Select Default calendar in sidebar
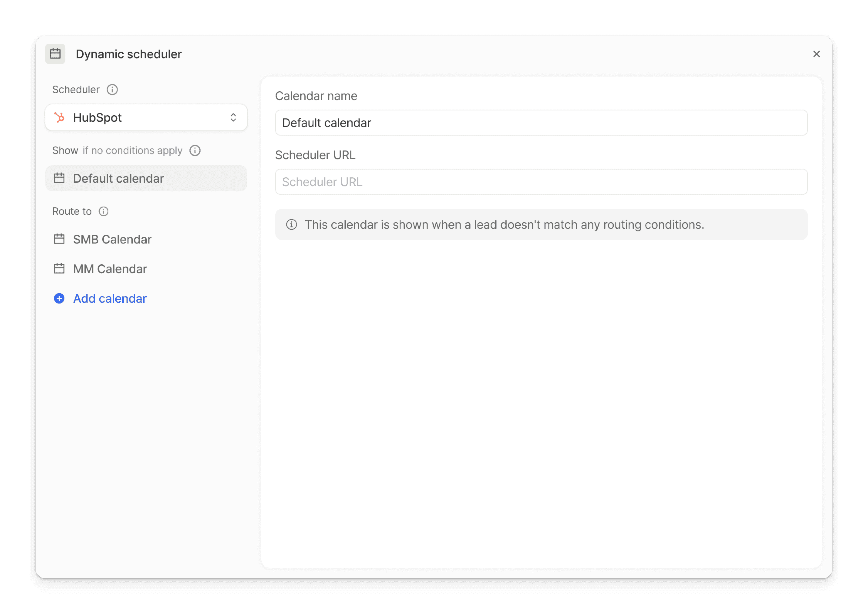This screenshot has width=868, height=614. pyautogui.click(x=118, y=179)
